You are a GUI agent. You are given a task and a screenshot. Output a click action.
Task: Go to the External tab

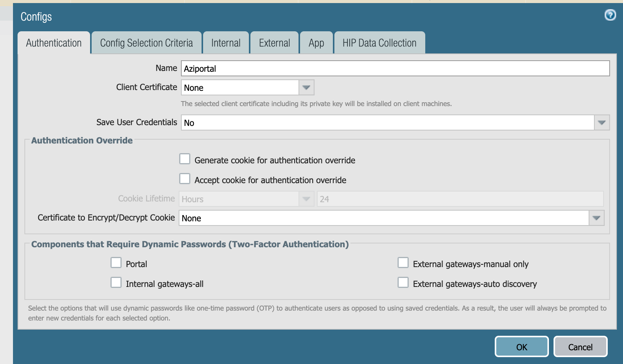click(274, 43)
